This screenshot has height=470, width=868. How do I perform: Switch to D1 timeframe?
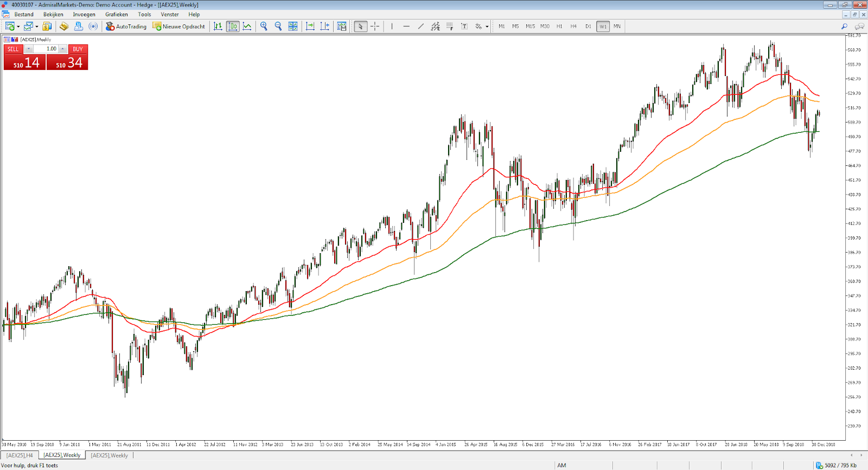[588, 26]
